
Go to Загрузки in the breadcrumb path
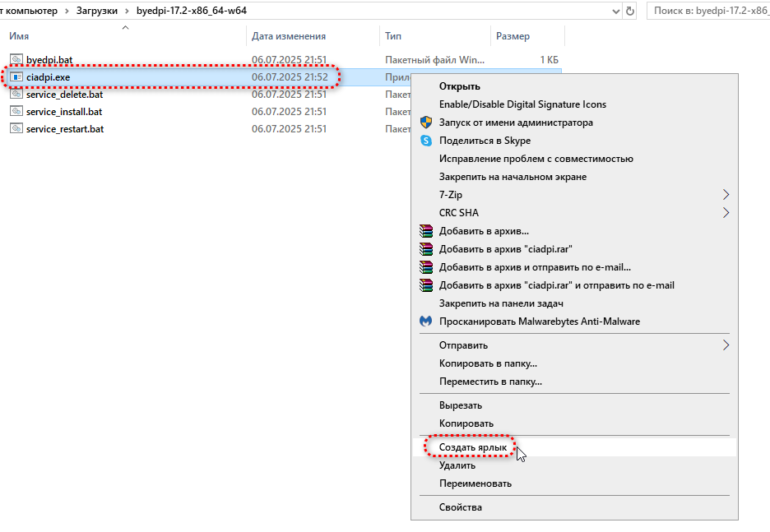coord(97,11)
